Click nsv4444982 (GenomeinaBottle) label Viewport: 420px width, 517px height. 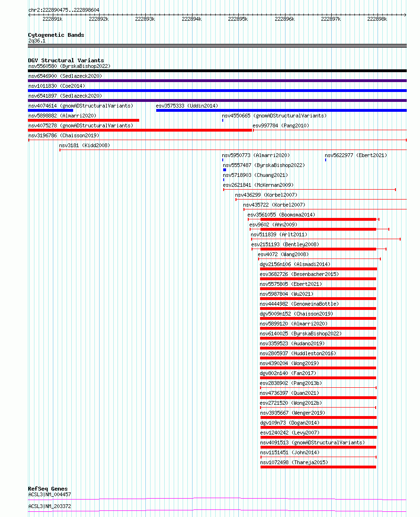(299, 304)
